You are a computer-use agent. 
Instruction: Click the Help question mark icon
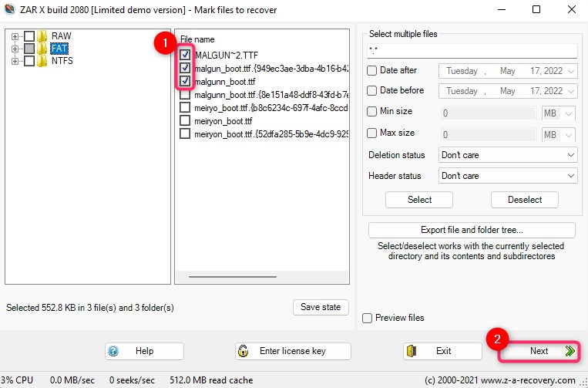[x=113, y=351]
